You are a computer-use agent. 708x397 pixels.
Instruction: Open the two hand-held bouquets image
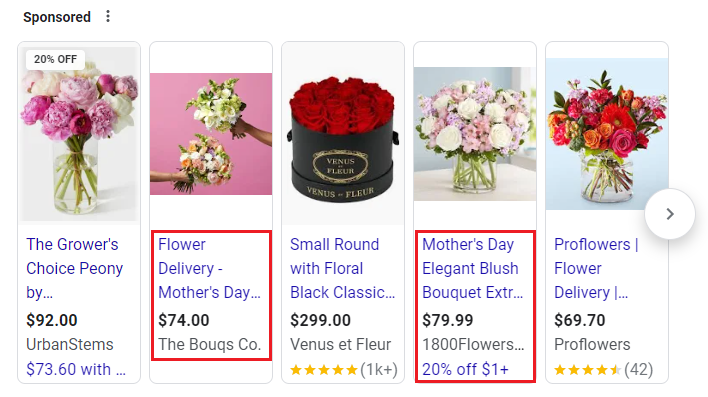211,134
